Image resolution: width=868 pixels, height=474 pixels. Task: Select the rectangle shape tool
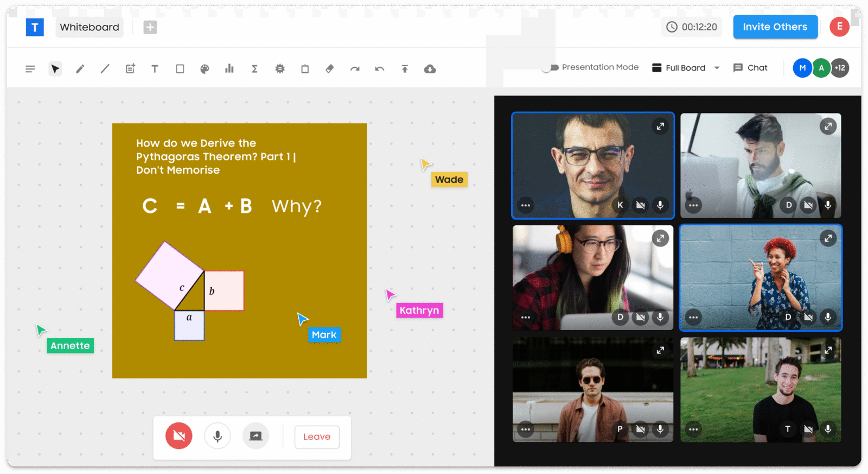[x=180, y=69]
